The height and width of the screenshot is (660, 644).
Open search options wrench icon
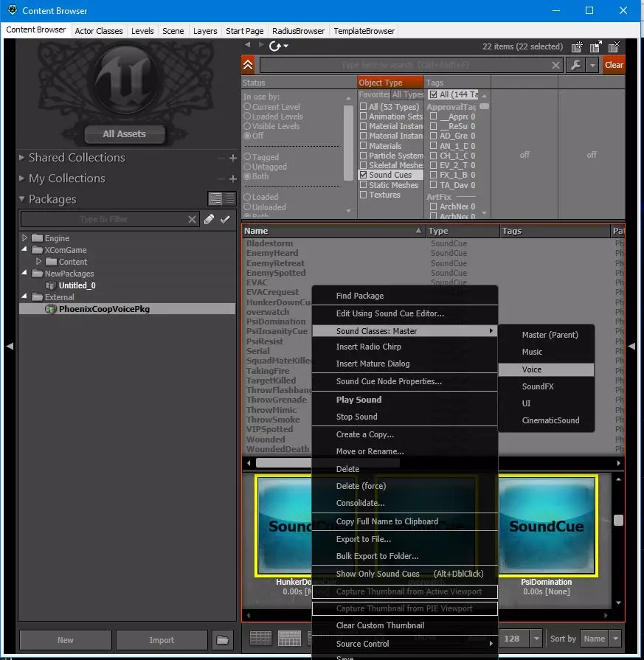tap(575, 65)
